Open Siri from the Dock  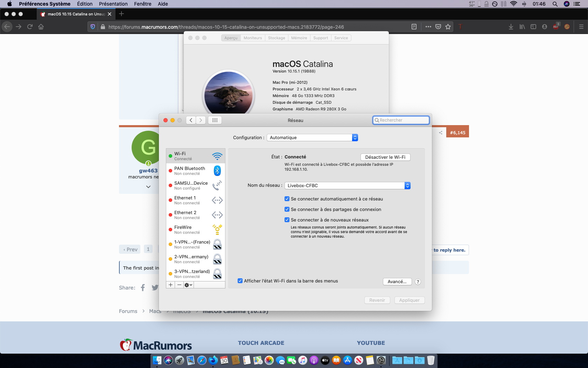(x=168, y=360)
